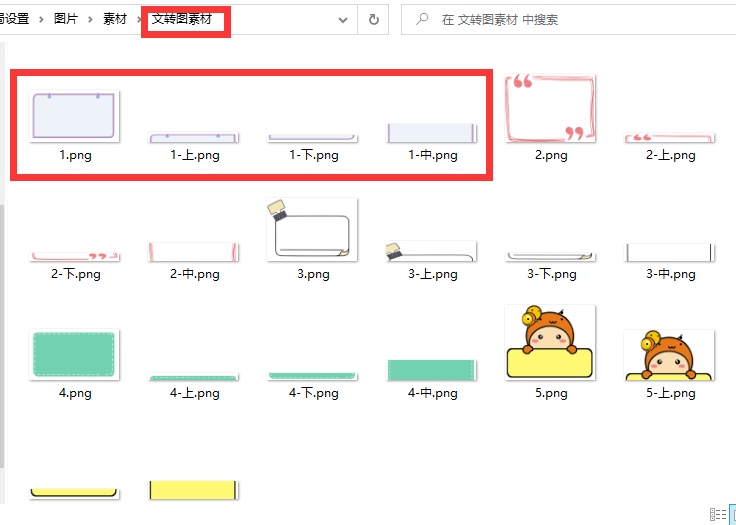Switch to details view layout icon
The height and width of the screenshot is (525, 736).
tap(717, 514)
